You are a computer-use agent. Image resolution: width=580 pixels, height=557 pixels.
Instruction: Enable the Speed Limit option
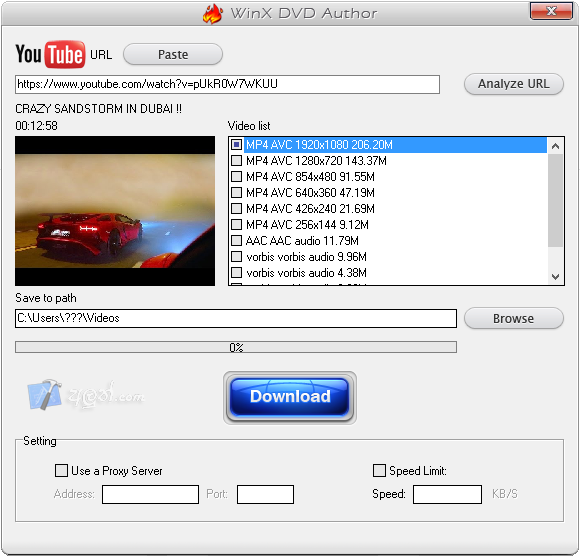[379, 470]
